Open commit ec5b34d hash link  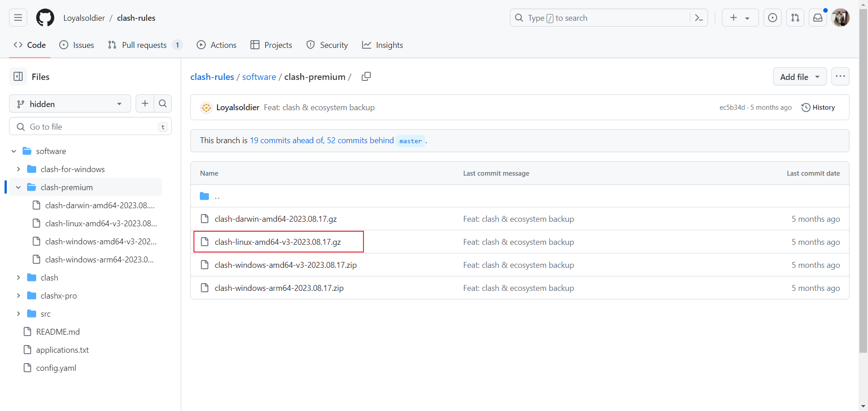click(732, 107)
